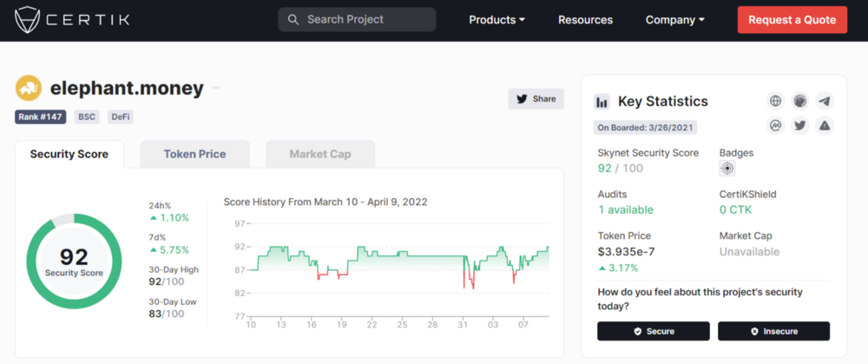Click the '13' date on chart axis
The width and height of the screenshot is (868, 364).
282,325
